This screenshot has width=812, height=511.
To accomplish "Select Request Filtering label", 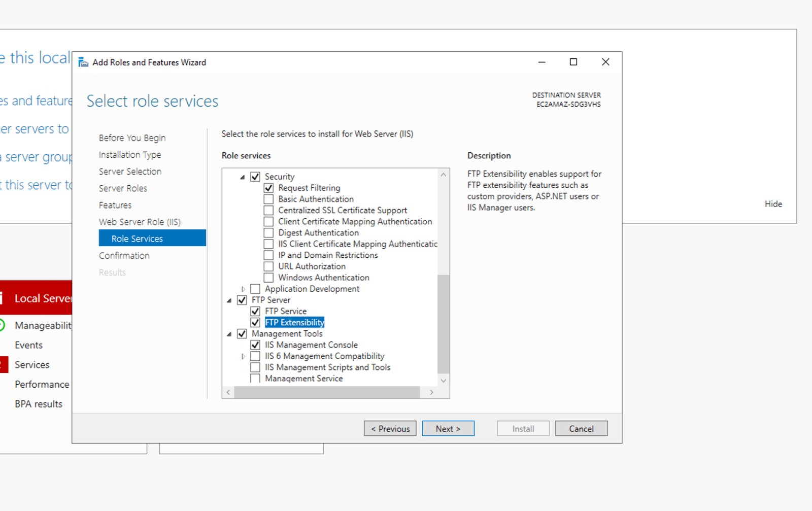I will 309,188.
